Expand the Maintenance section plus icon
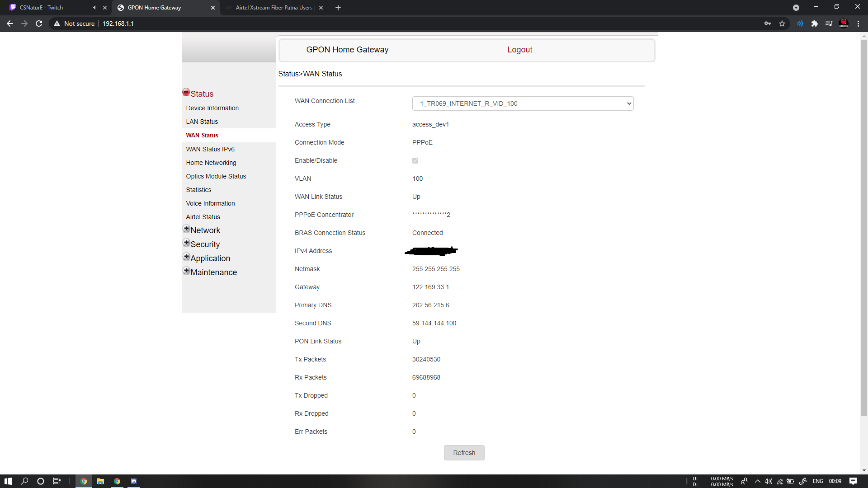Screen dimensions: 868x488 (x=186, y=271)
